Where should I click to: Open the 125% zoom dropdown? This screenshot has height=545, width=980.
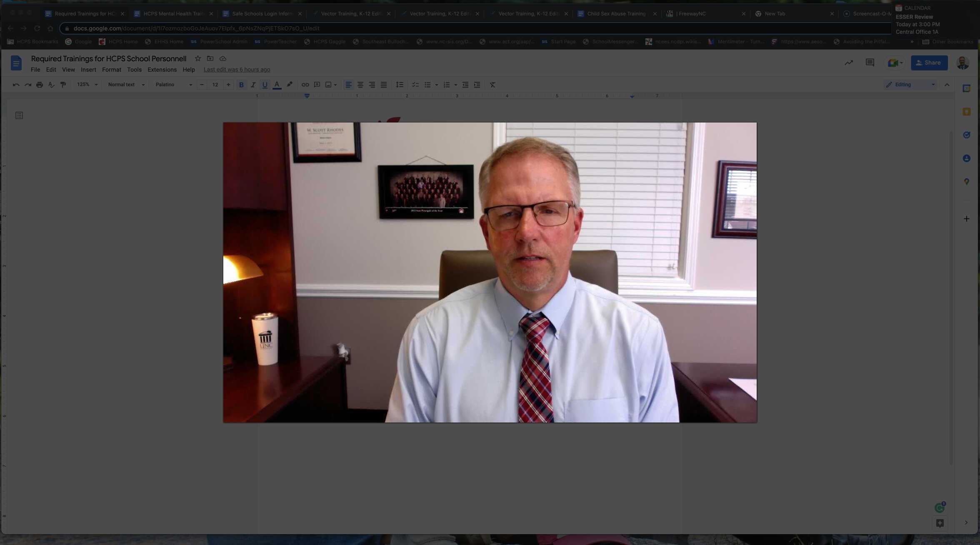(87, 85)
